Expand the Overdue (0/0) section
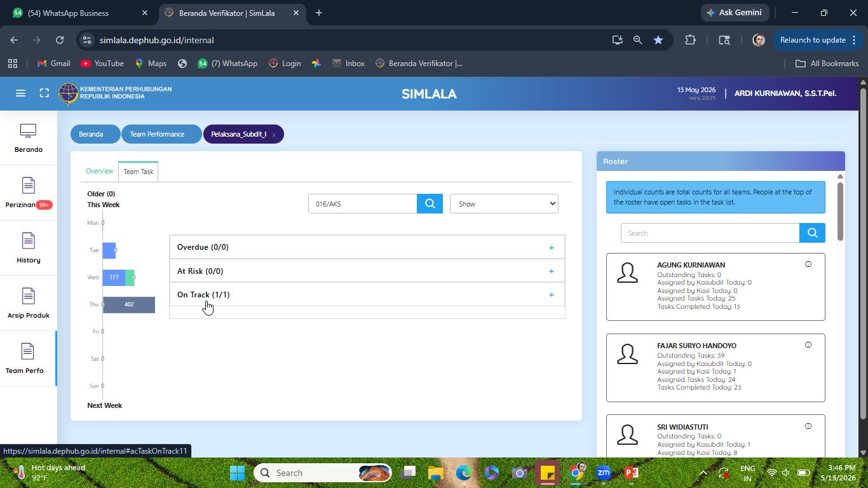Viewport: 868px width, 488px height. (x=367, y=247)
